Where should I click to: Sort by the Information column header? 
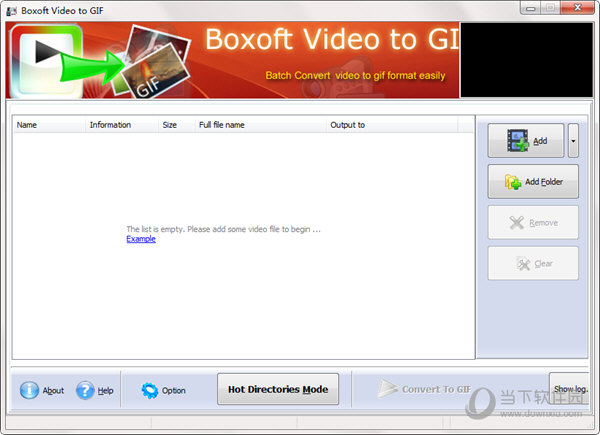(x=122, y=125)
